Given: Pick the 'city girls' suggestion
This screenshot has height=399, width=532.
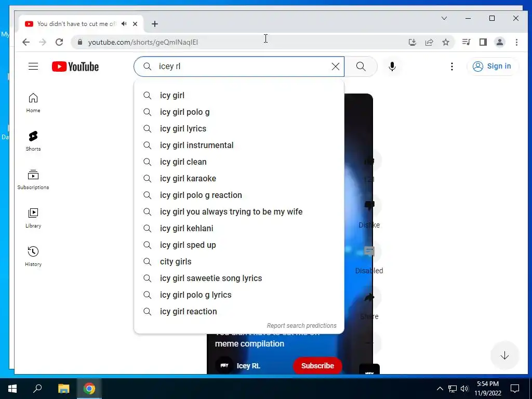Looking at the screenshot, I should (x=239, y=262).
